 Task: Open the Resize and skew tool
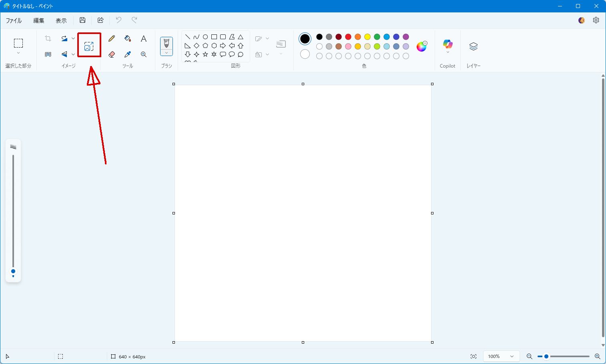point(89,46)
